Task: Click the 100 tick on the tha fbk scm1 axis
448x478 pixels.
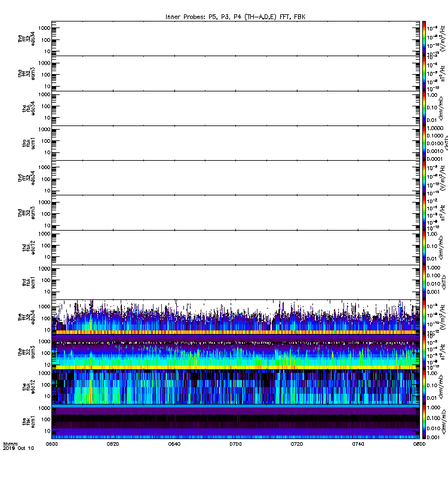Action: [46, 141]
